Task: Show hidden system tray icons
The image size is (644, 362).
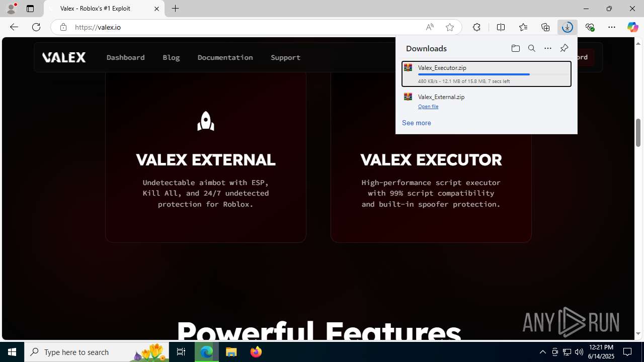Action: point(542,352)
